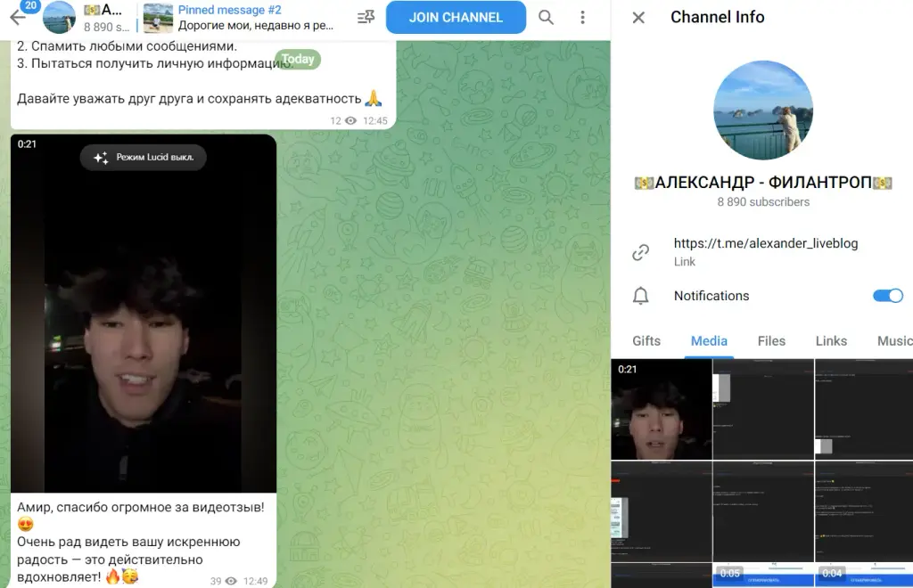This screenshot has height=588, width=913.
Task: Click the Режим Lucid выкл. overlay button
Action: pyautogui.click(x=144, y=157)
